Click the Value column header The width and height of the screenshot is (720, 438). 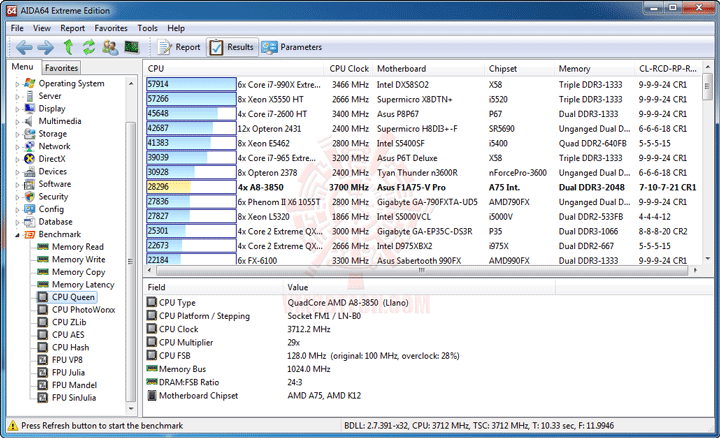coord(419,287)
